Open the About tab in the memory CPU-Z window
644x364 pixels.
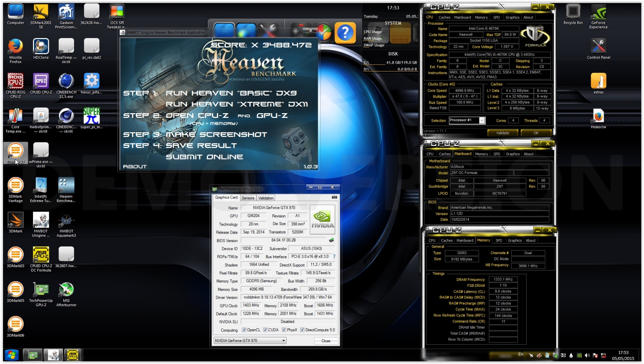tap(530, 241)
